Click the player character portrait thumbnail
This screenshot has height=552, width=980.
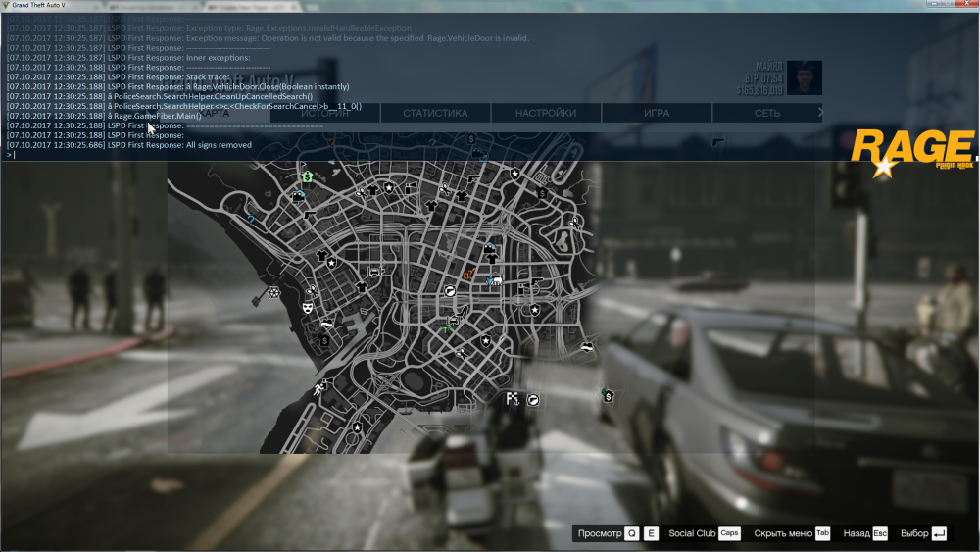pos(805,77)
